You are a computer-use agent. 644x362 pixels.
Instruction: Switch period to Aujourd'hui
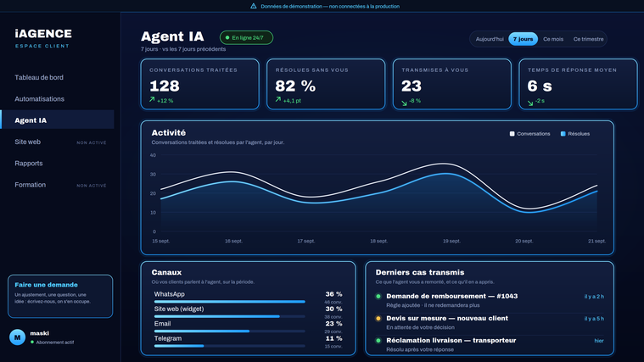tap(490, 39)
